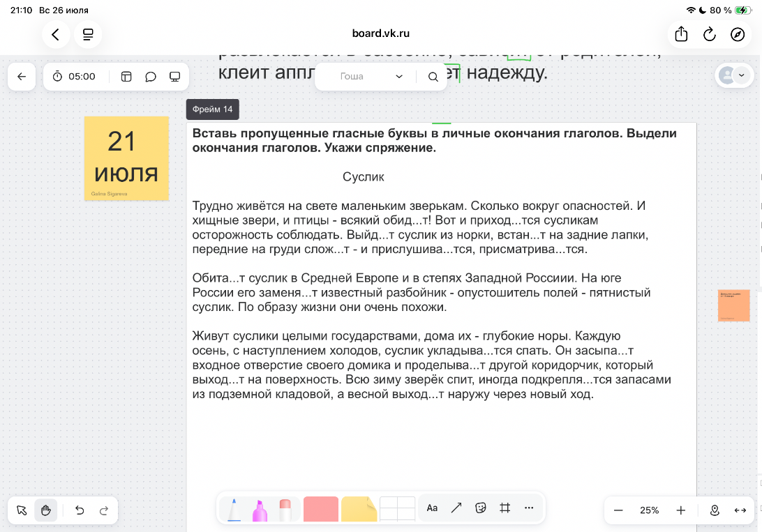Select the pen drawing tool
The width and height of the screenshot is (762, 532).
coord(234,509)
